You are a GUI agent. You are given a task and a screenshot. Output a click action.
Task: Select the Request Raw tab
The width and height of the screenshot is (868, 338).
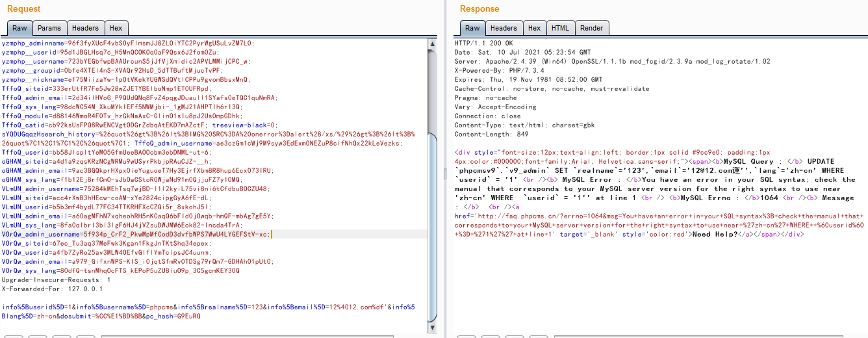coord(19,28)
